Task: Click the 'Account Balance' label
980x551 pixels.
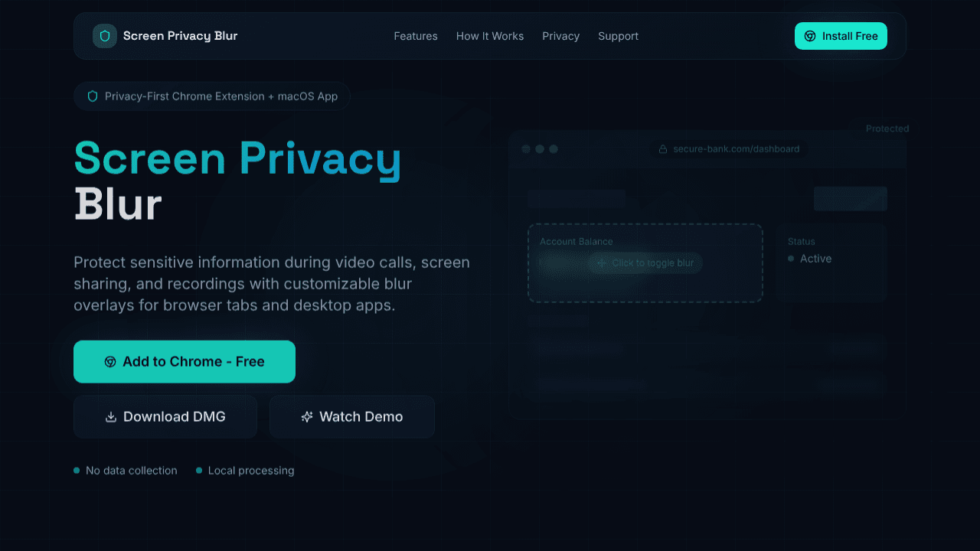Action: [577, 242]
